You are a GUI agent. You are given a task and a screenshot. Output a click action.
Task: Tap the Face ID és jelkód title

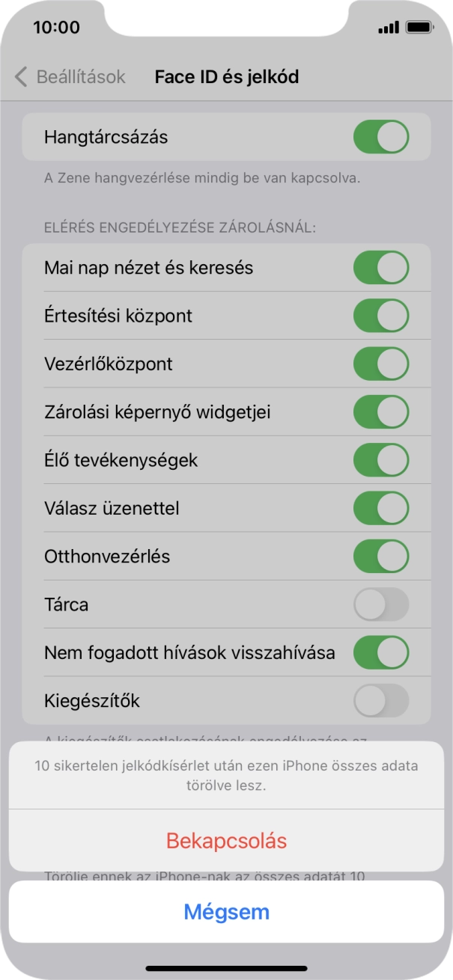(226, 76)
